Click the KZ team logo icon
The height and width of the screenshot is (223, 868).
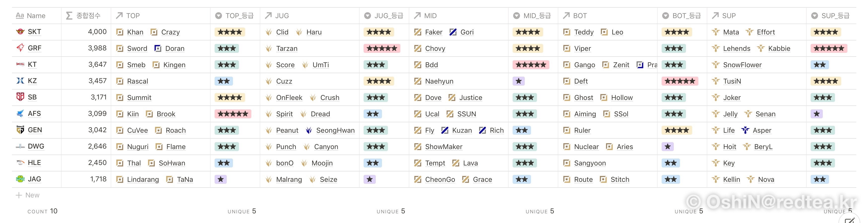pyautogui.click(x=20, y=81)
